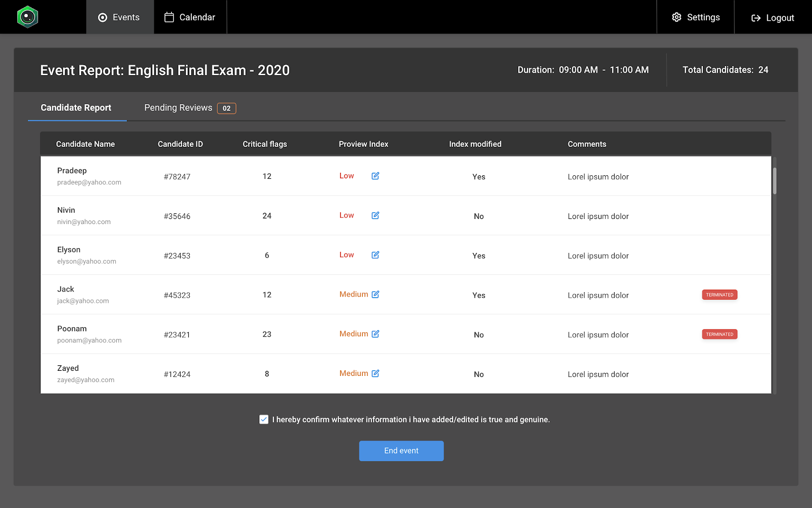Click edit icon in Elyson's Proview Index
The height and width of the screenshot is (508, 812).
tap(375, 255)
